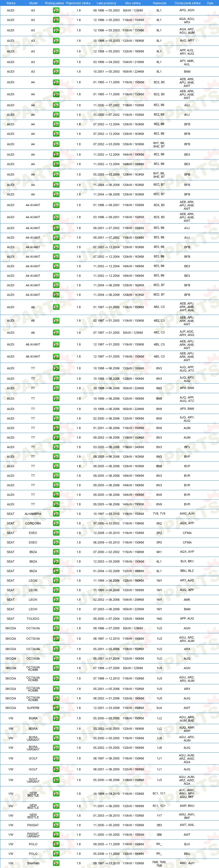Screen dimensions: 219x868
Task: Click engine code cell 'AJP, AQE, ARH, ANQ'
Action: point(187,333)
